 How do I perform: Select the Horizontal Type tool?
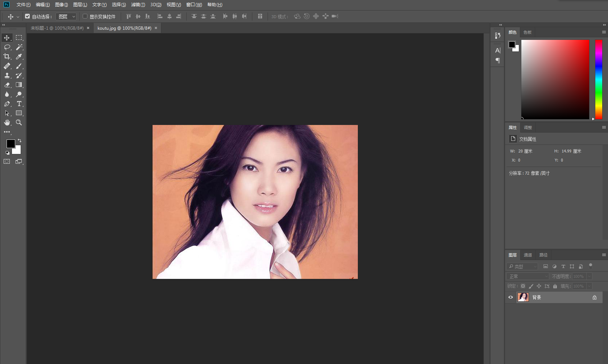point(19,104)
